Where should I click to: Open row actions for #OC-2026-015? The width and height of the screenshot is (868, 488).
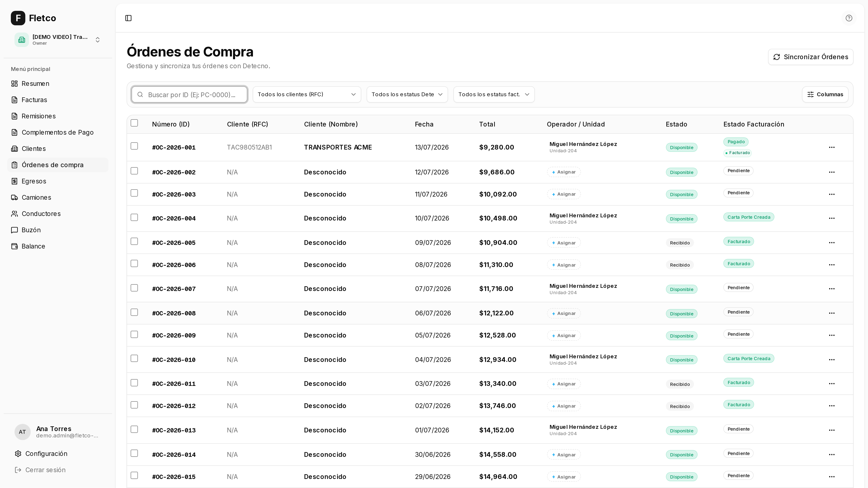832,476
